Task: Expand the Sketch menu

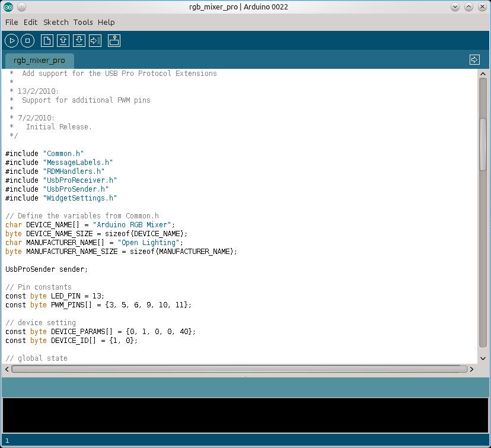Action: pos(56,22)
